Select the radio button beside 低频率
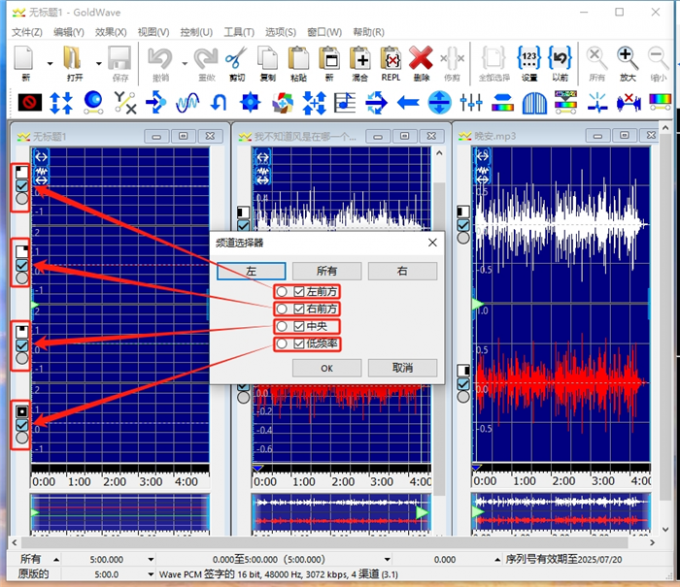 (x=282, y=344)
